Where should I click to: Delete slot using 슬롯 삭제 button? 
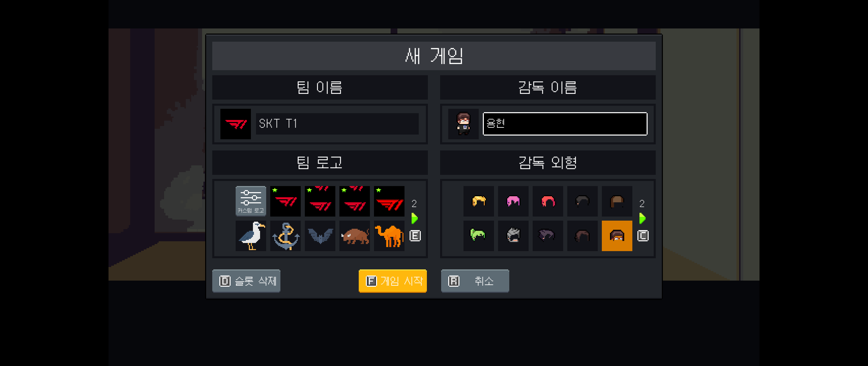tap(246, 281)
